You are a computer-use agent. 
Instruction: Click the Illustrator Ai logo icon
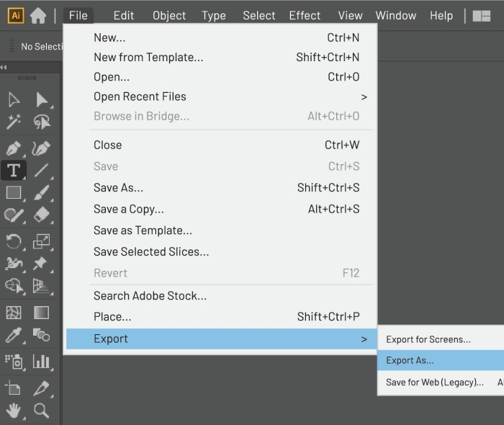[16, 15]
